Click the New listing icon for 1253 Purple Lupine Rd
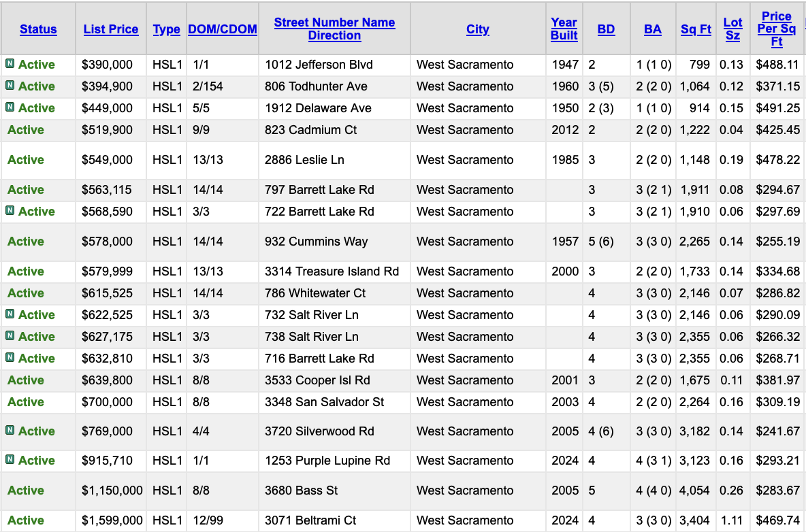 point(10,460)
